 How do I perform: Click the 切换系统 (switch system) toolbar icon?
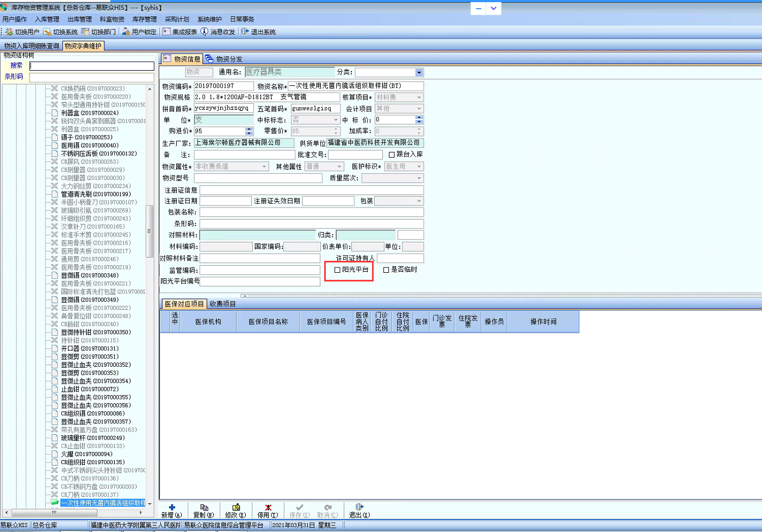[47, 32]
